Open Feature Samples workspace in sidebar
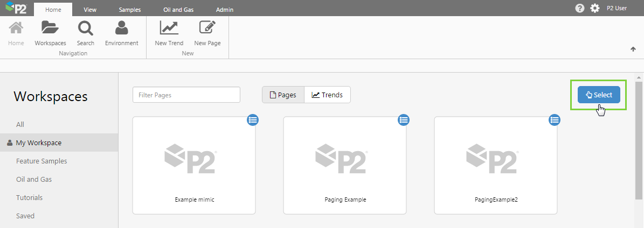This screenshot has height=228, width=644. coord(41,161)
